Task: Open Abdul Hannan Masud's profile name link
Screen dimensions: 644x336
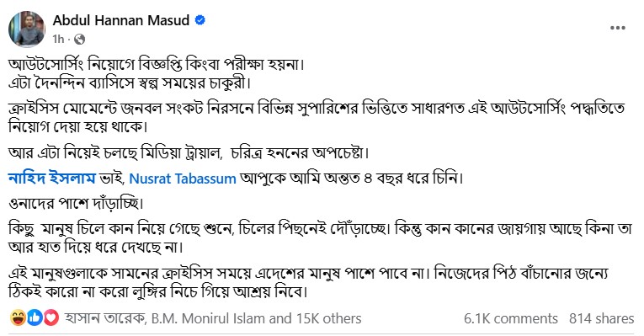Action: [x=121, y=20]
